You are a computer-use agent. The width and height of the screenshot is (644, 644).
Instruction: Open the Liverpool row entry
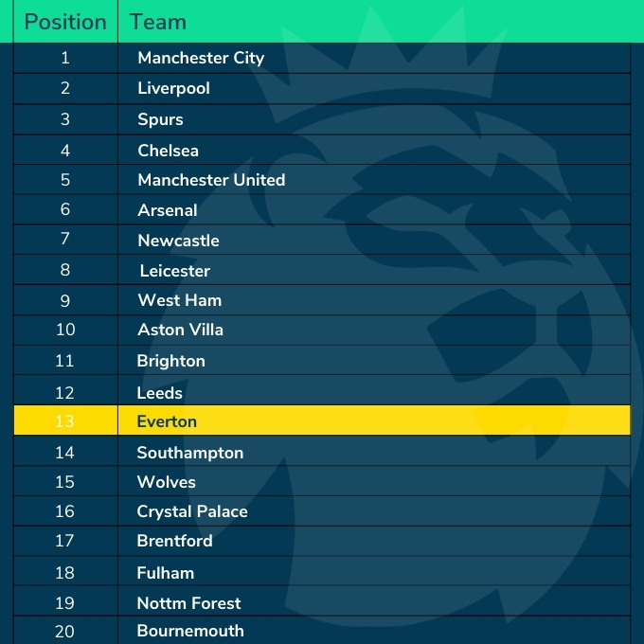[173, 88]
